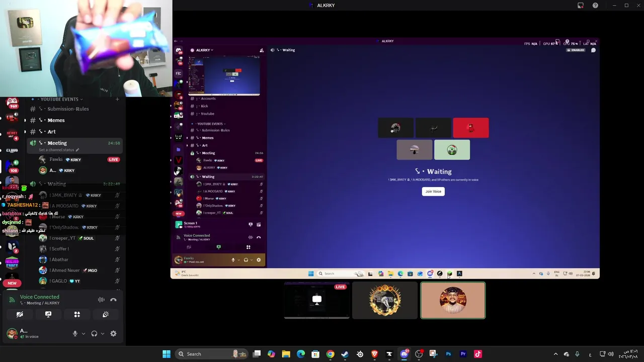Image resolution: width=644 pixels, height=362 pixels.
Task: Open user settings gear
Action: (x=113, y=333)
